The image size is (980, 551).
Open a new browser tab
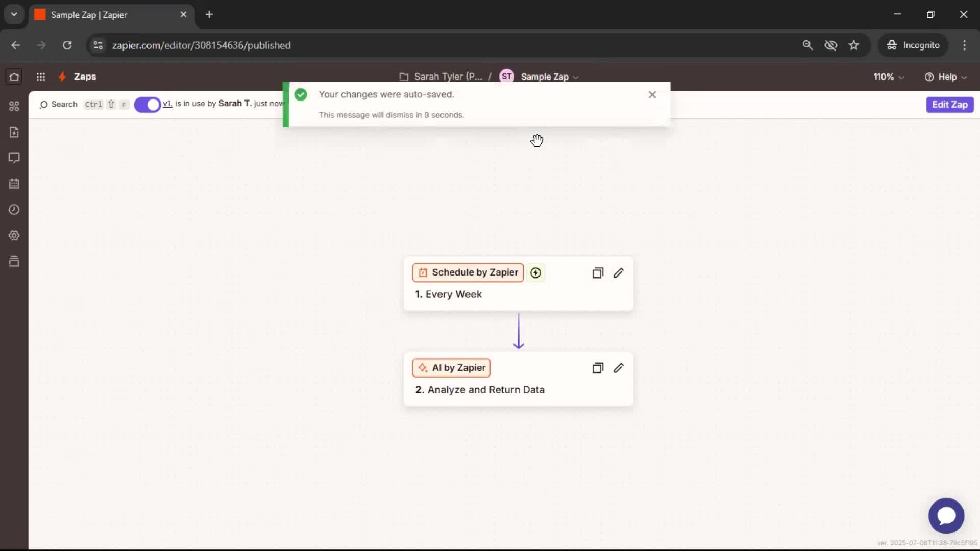click(x=209, y=15)
